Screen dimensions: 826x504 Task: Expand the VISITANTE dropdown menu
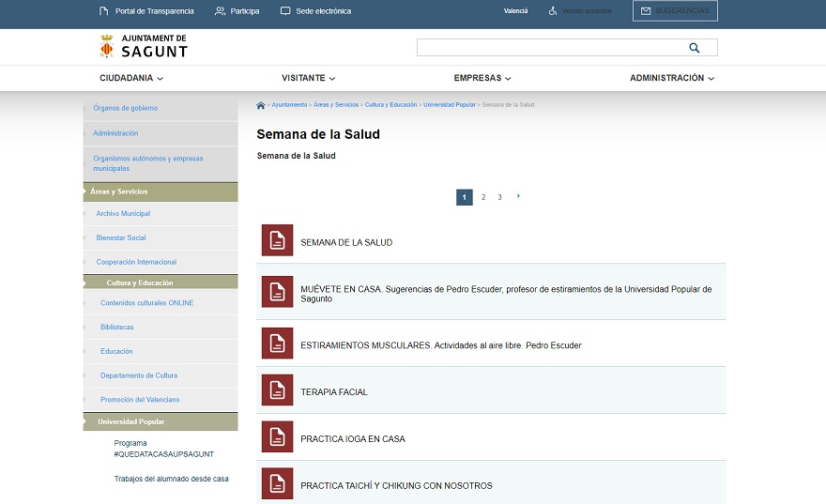[308, 79]
